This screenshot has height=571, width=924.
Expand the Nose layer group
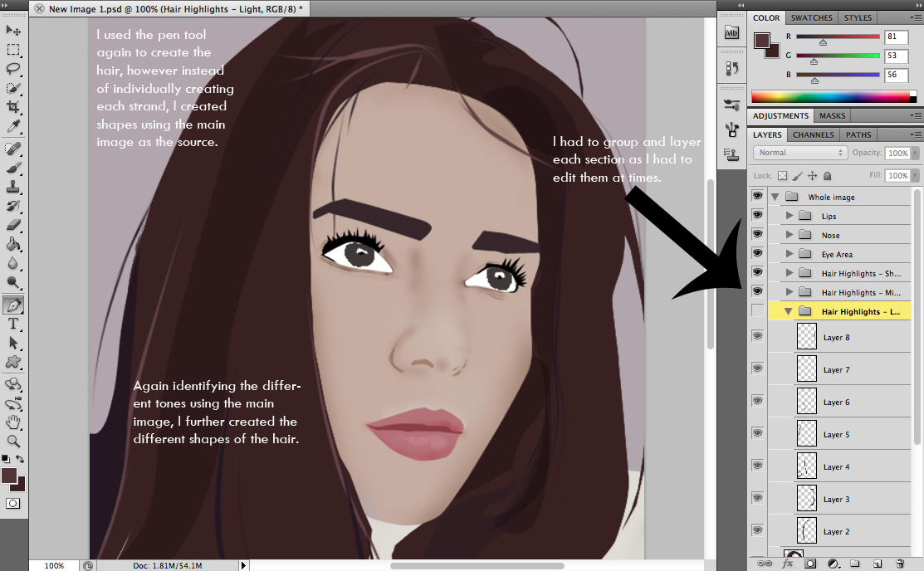pyautogui.click(x=790, y=236)
